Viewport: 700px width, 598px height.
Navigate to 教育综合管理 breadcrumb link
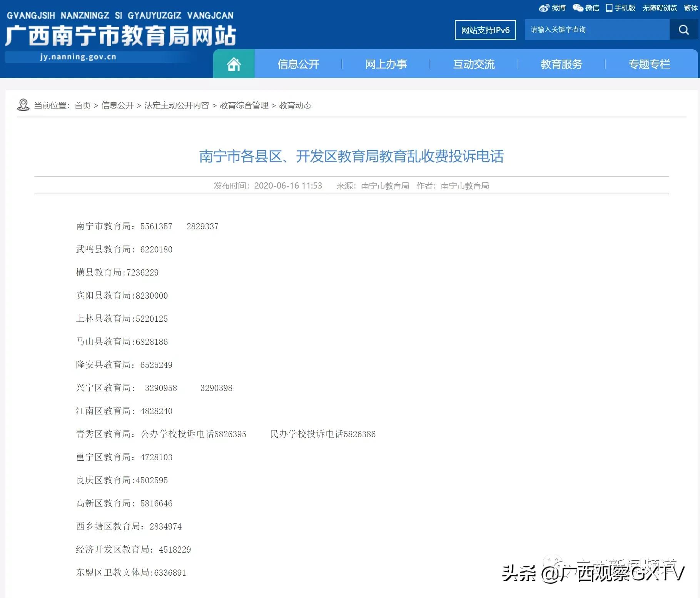click(x=244, y=105)
